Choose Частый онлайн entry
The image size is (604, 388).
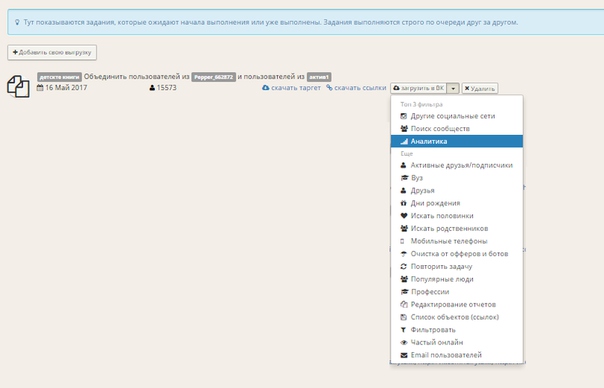457,343
